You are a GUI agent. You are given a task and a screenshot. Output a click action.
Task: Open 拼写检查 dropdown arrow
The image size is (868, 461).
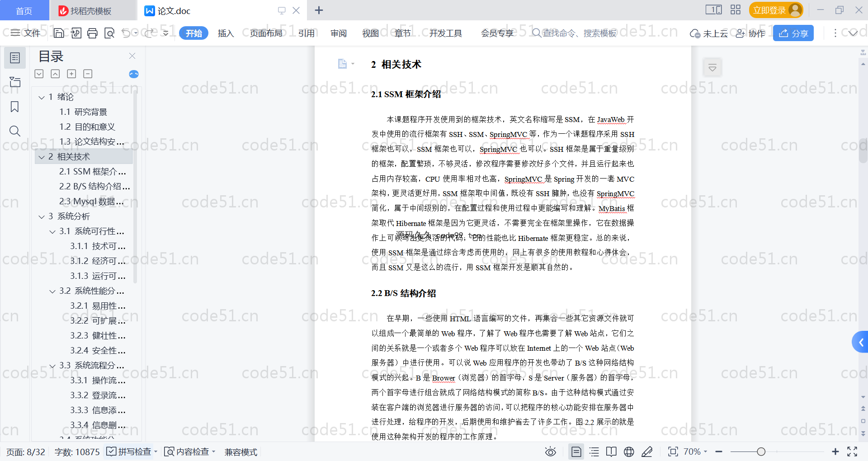click(x=156, y=452)
